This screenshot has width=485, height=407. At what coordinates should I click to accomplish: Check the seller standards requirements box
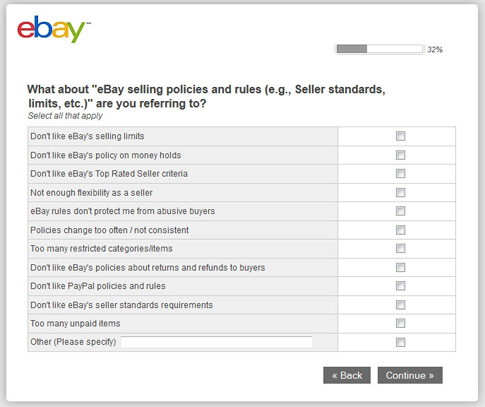click(x=400, y=305)
